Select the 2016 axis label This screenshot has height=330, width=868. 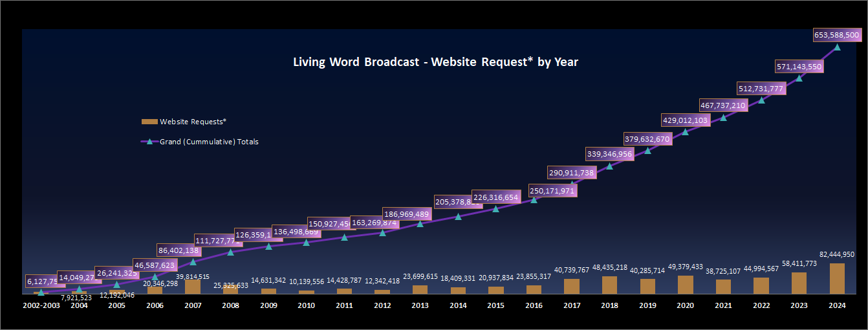[534, 305]
